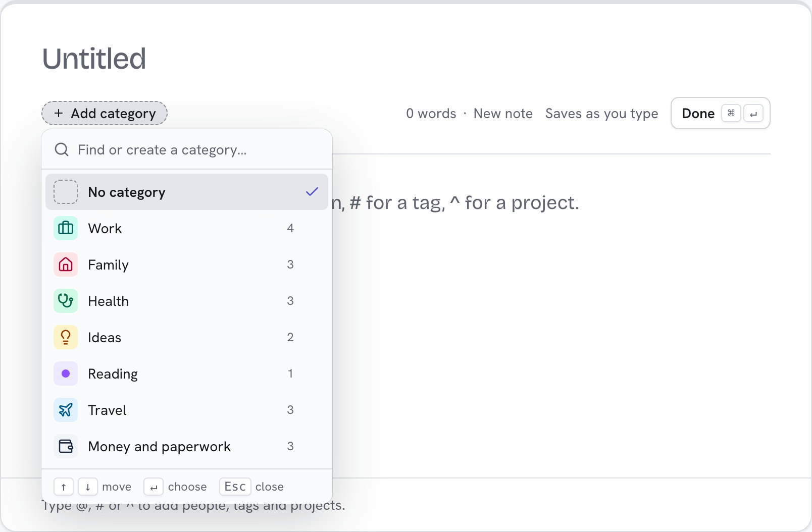Pick the Health category

pyautogui.click(x=187, y=301)
